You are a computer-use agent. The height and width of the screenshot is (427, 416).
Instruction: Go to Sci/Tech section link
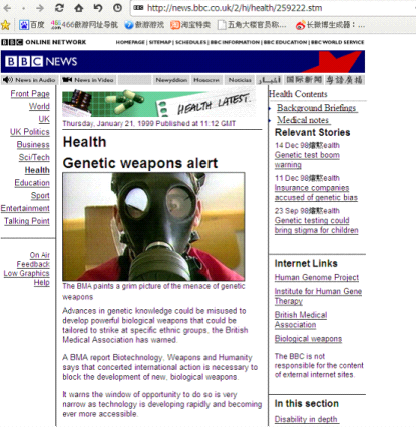34,157
